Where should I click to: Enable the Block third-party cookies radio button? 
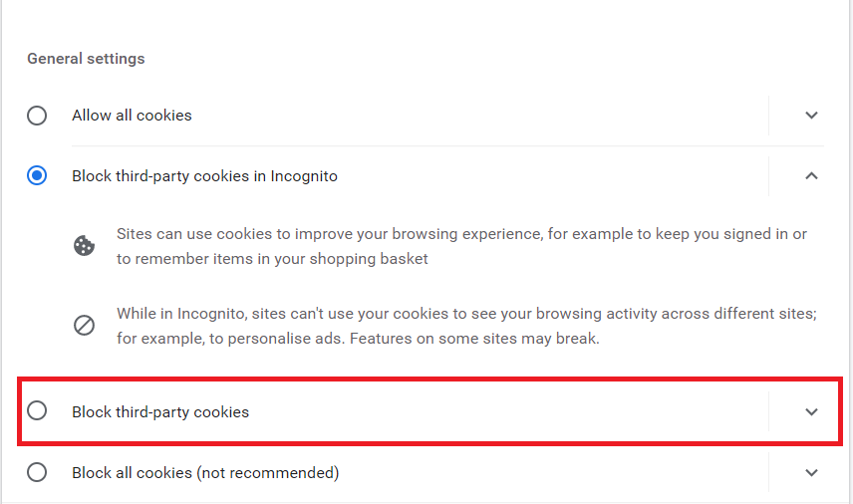click(x=37, y=410)
